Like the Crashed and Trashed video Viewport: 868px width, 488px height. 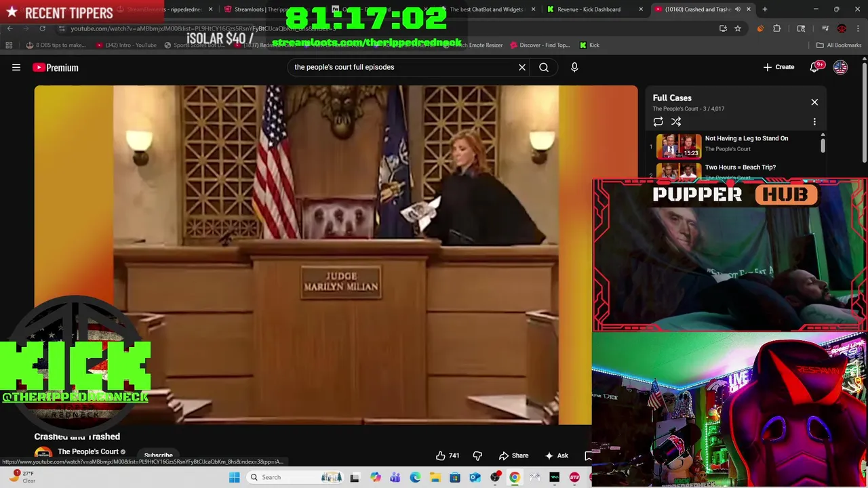(x=448, y=455)
